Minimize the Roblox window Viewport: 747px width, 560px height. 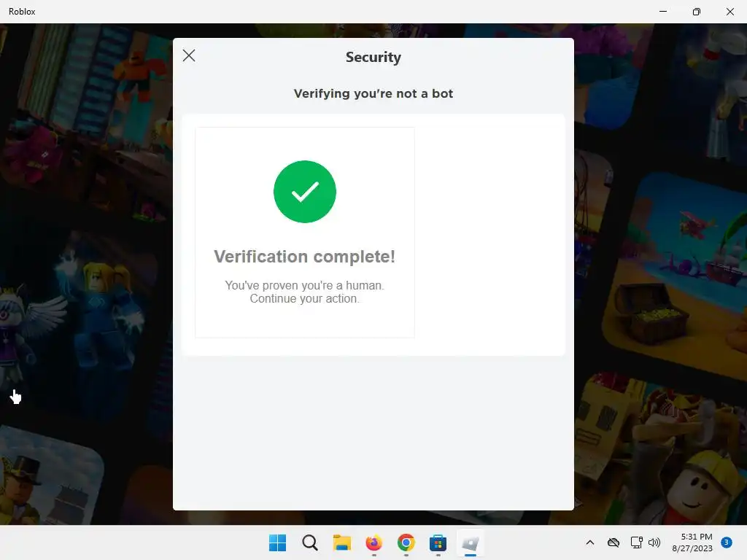662,12
